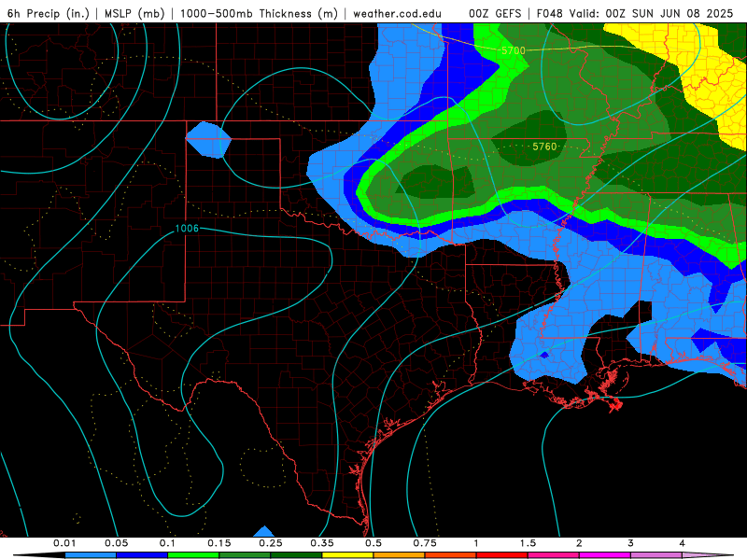Viewport: 747px width, 560px height.
Task: Click the colorbar value 1
Action: point(476,543)
